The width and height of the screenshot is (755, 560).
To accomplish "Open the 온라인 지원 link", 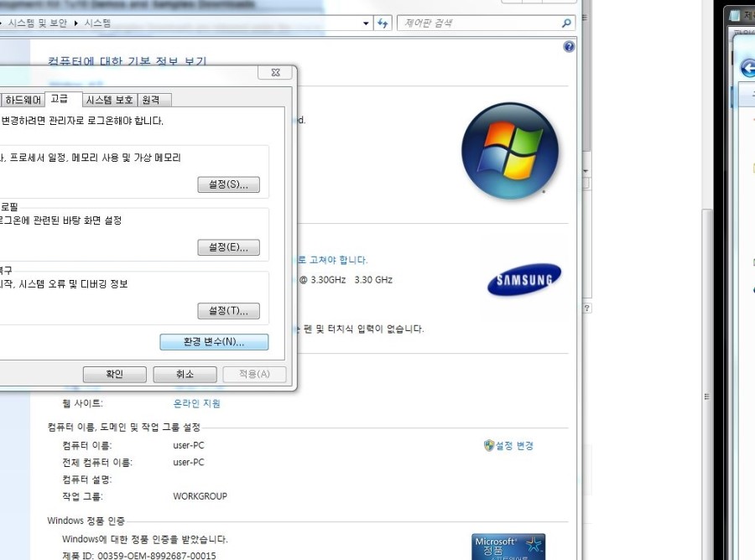I will 196,403.
